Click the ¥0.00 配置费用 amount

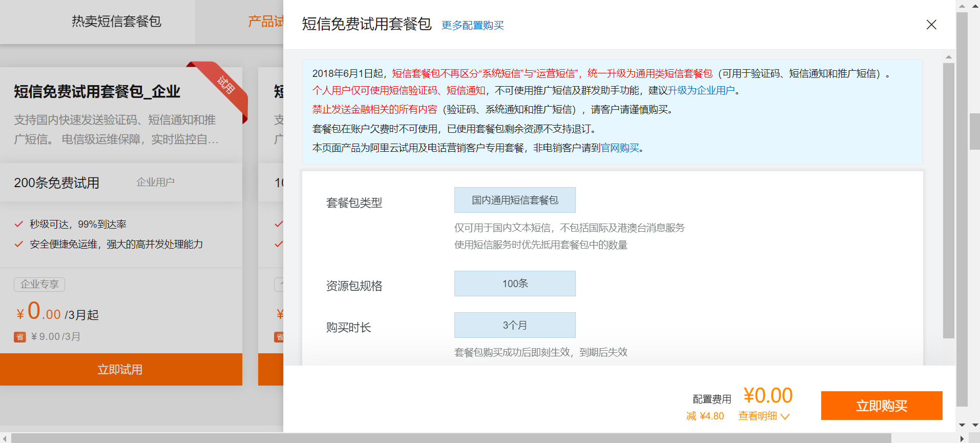[768, 395]
